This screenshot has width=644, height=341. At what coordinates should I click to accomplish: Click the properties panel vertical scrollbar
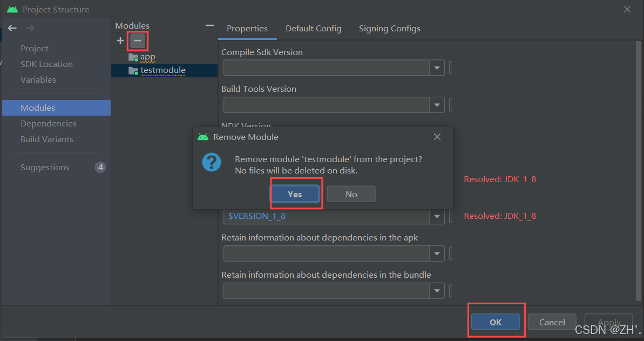click(638, 171)
